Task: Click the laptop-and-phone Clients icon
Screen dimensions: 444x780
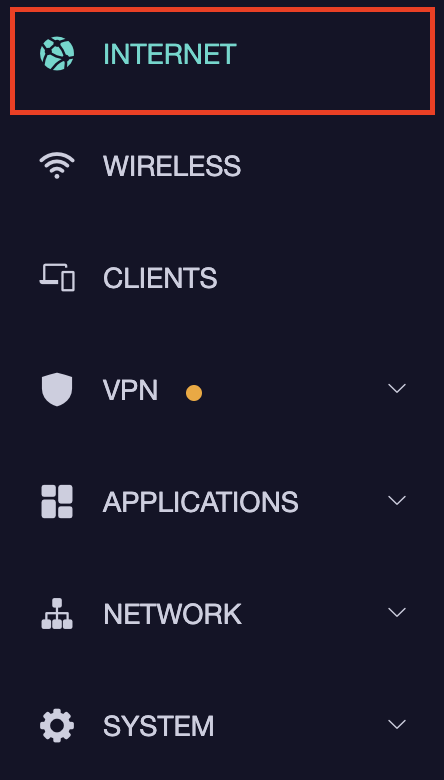Action: 57,278
